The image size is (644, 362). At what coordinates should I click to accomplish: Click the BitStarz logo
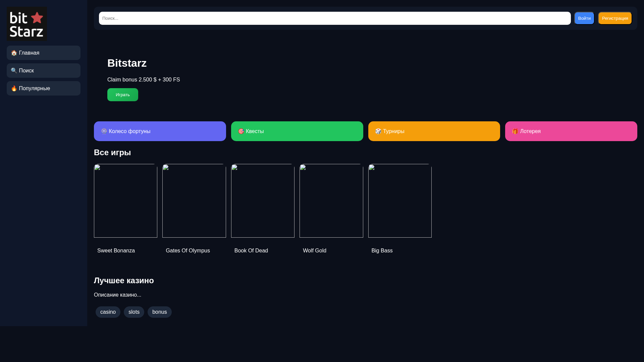27,24
